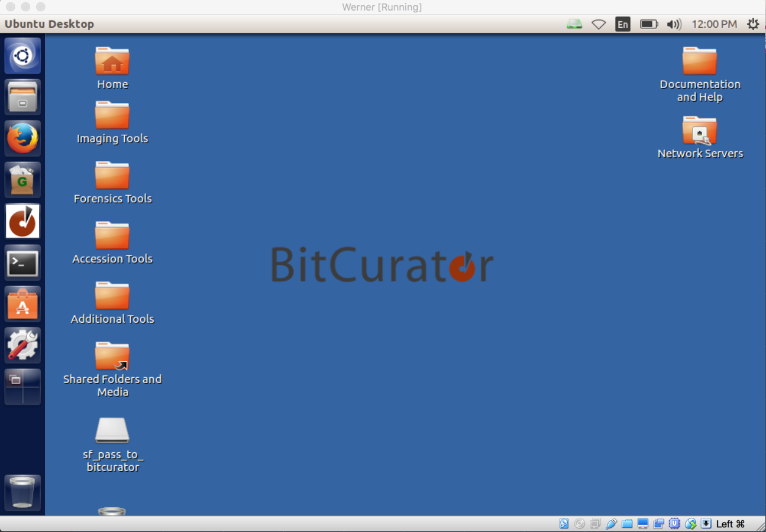
Task: Select Shared Folders and Media shortcut
Action: 112,369
